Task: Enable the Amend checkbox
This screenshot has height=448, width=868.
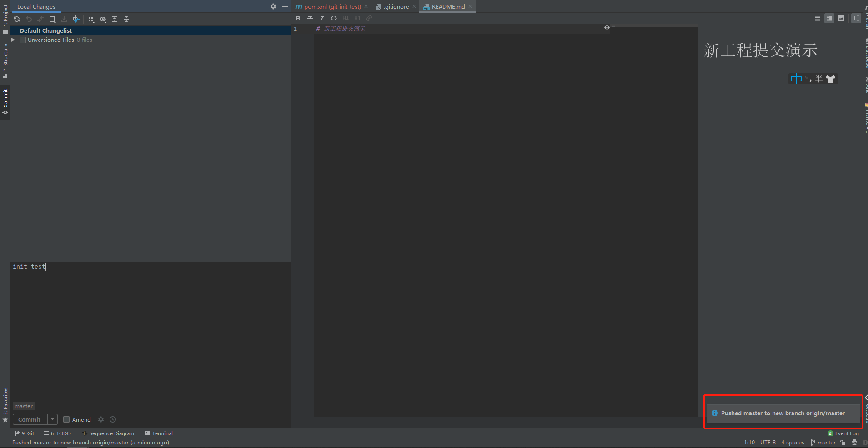Action: (x=66, y=419)
